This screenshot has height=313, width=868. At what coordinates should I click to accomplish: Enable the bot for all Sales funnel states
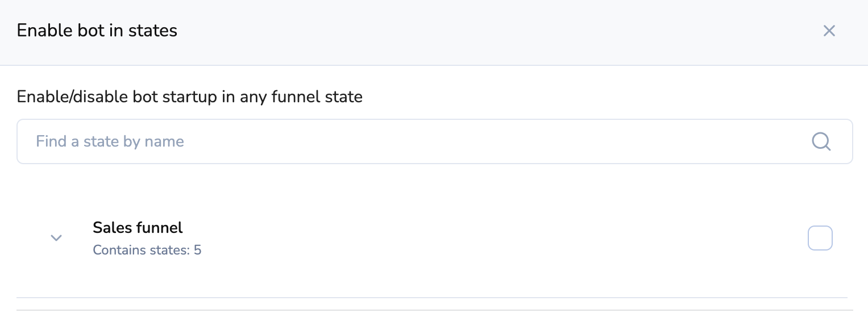pyautogui.click(x=820, y=238)
